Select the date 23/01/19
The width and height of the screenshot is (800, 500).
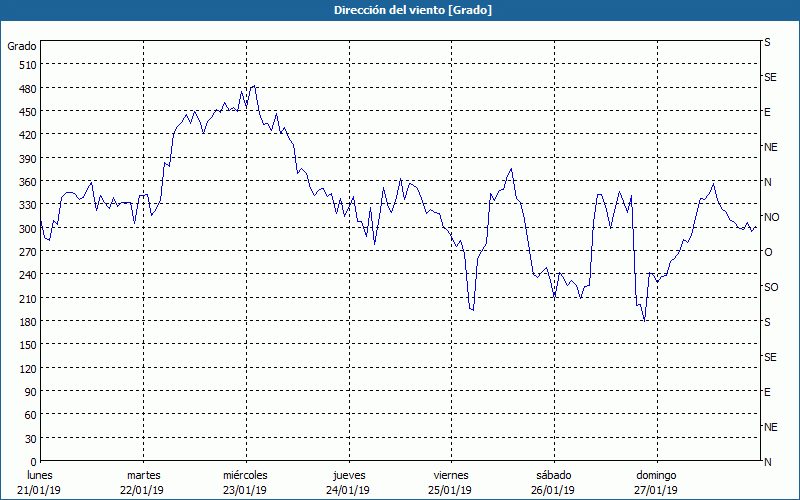tap(245, 491)
